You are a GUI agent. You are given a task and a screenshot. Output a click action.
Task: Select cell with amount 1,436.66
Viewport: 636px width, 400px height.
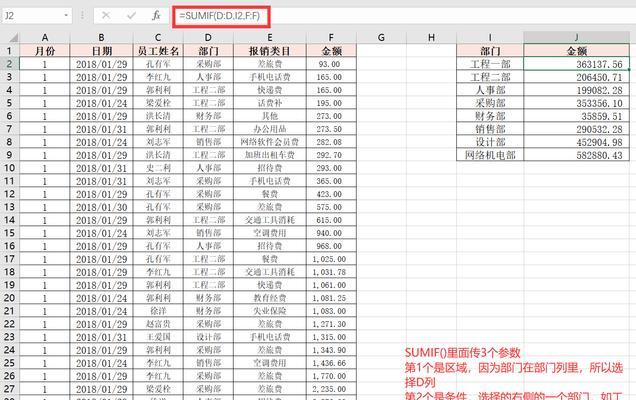click(331, 363)
